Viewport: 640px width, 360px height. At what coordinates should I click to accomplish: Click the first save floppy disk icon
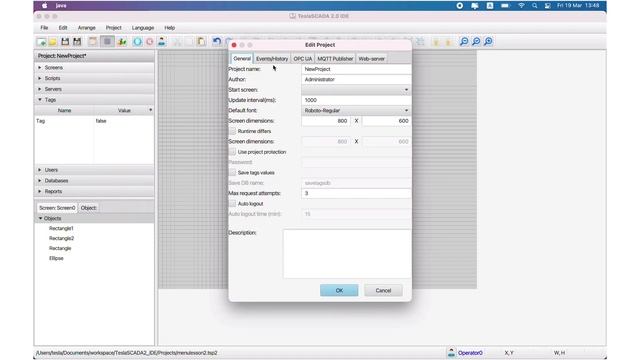(x=65, y=42)
